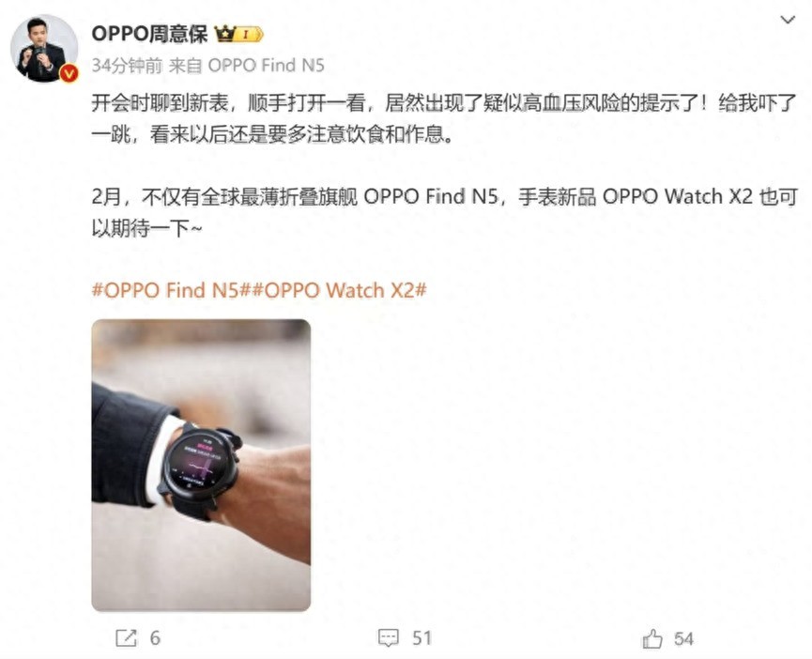Click the 34分钟前 timestamp
The width and height of the screenshot is (812, 659).
(127, 65)
